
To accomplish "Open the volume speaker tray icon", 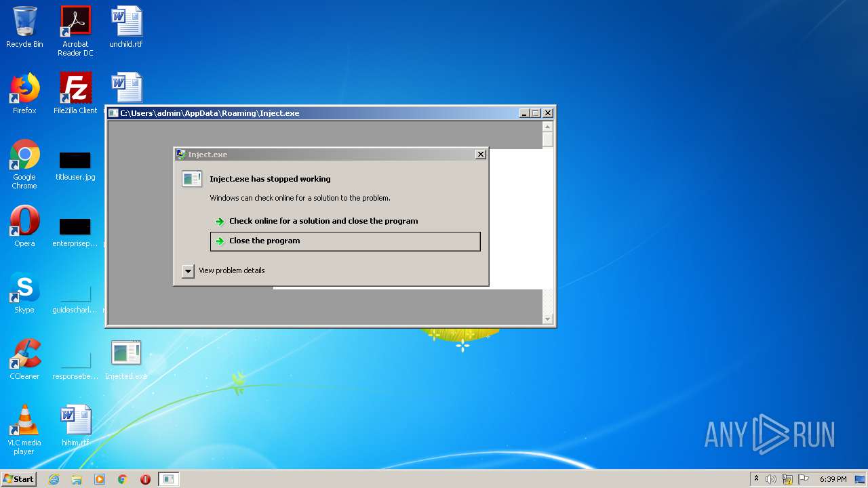I will 771,479.
